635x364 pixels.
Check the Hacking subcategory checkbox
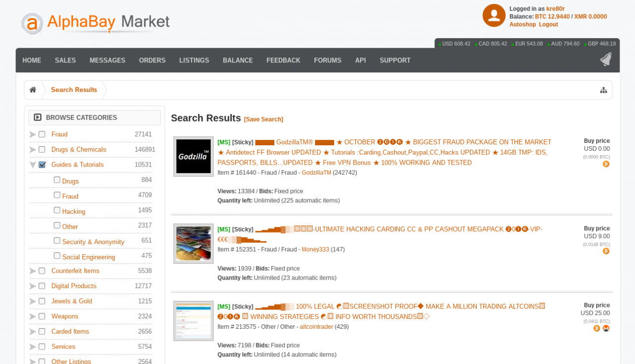pyautogui.click(x=57, y=210)
